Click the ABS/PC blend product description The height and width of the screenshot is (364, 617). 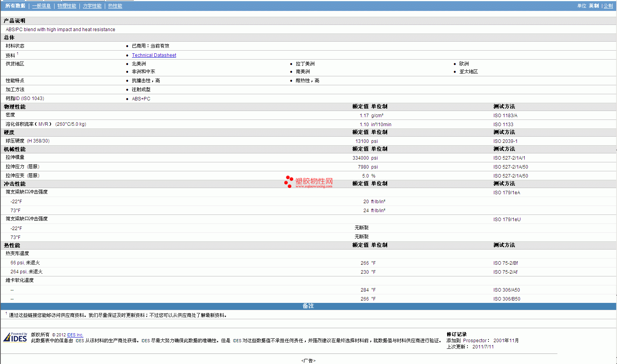[60, 30]
